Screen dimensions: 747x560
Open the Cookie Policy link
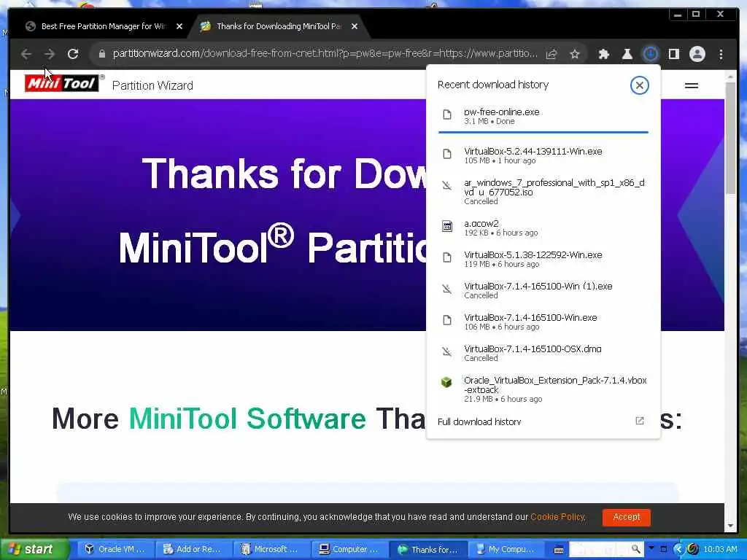pos(557,517)
